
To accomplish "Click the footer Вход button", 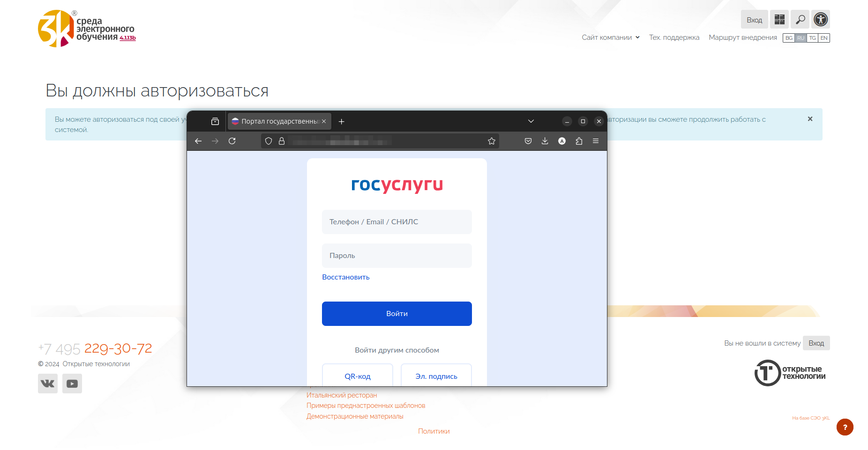I will 816,343.
